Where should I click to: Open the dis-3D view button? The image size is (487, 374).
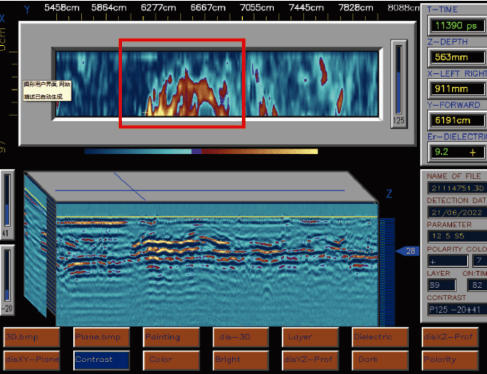(241, 337)
